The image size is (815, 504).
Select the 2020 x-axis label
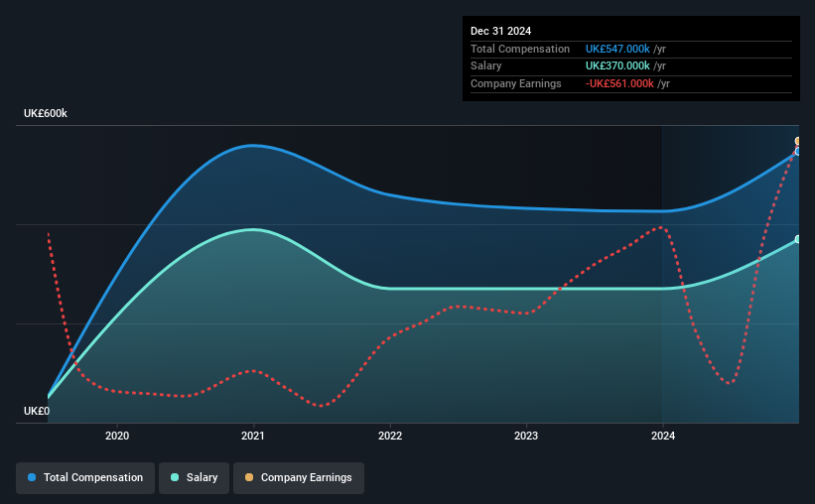coord(117,436)
